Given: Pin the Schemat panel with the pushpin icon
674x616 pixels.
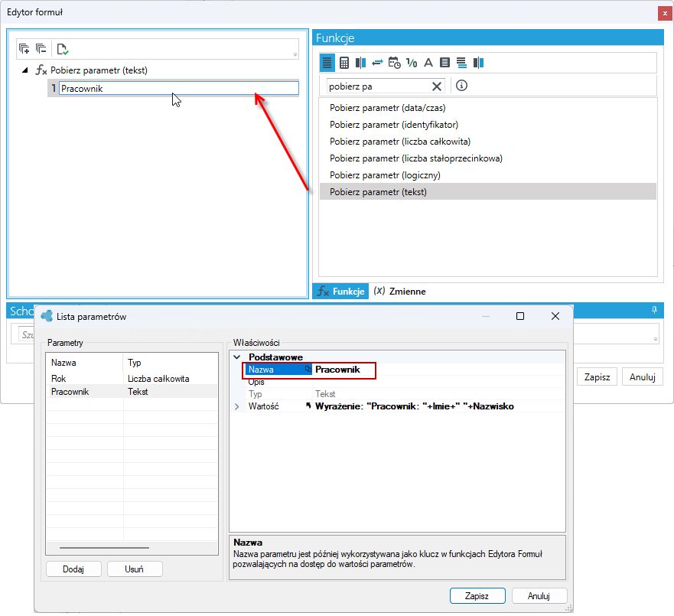Looking at the screenshot, I should (654, 310).
